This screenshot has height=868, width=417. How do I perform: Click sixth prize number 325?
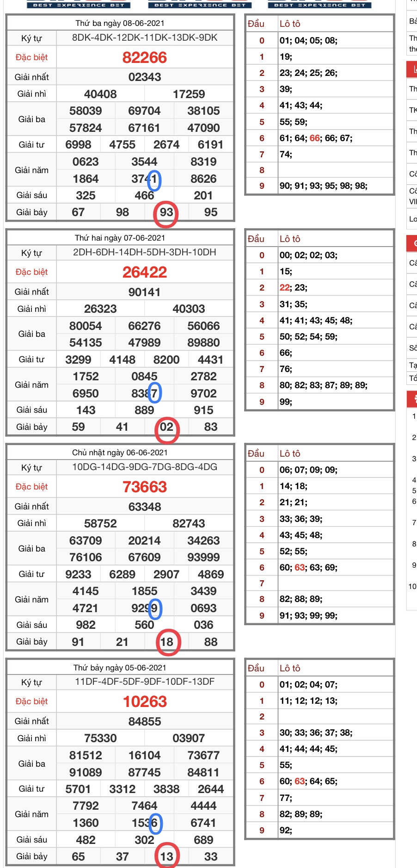tap(86, 195)
